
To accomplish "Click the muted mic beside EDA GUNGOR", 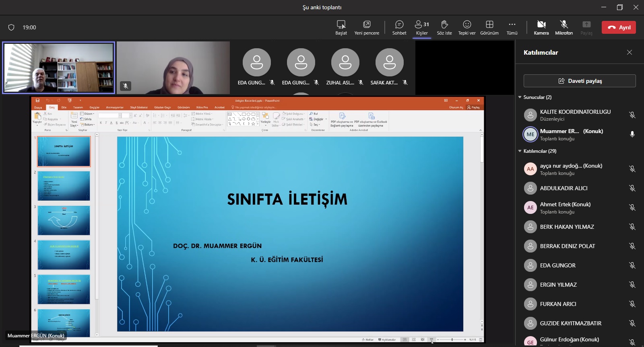I will (x=632, y=265).
